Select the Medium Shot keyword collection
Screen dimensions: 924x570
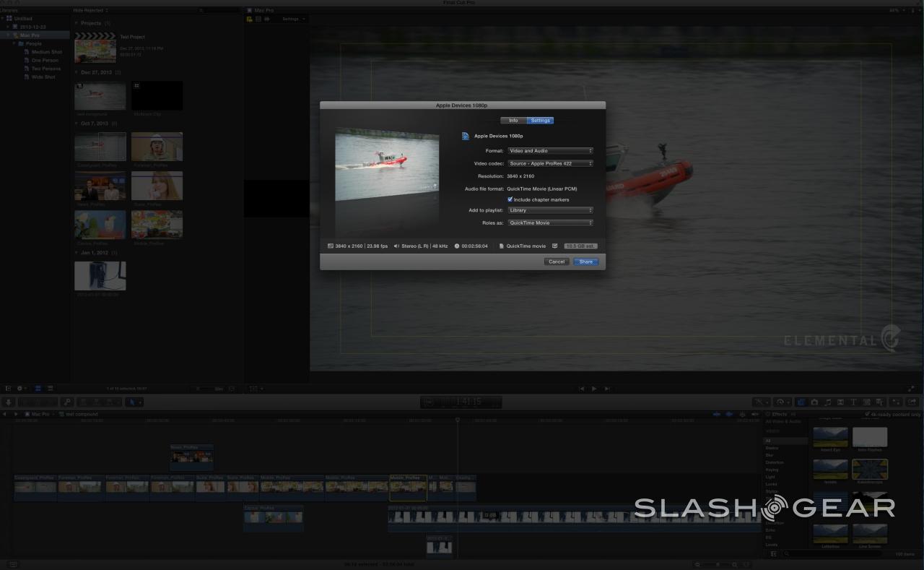tap(47, 52)
